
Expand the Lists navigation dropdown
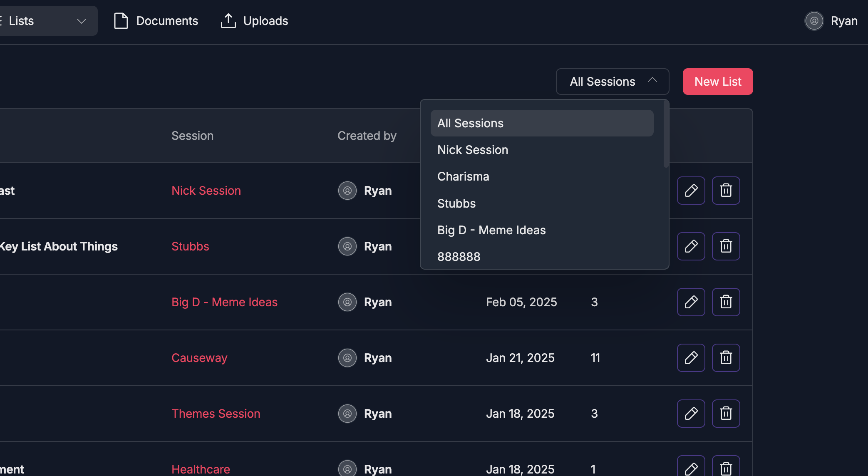pos(82,21)
